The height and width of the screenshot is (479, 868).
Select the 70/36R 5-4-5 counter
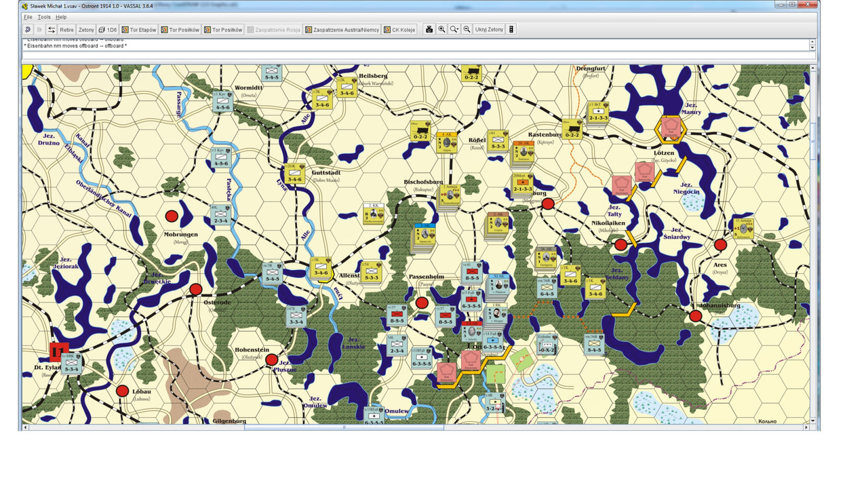point(594,344)
